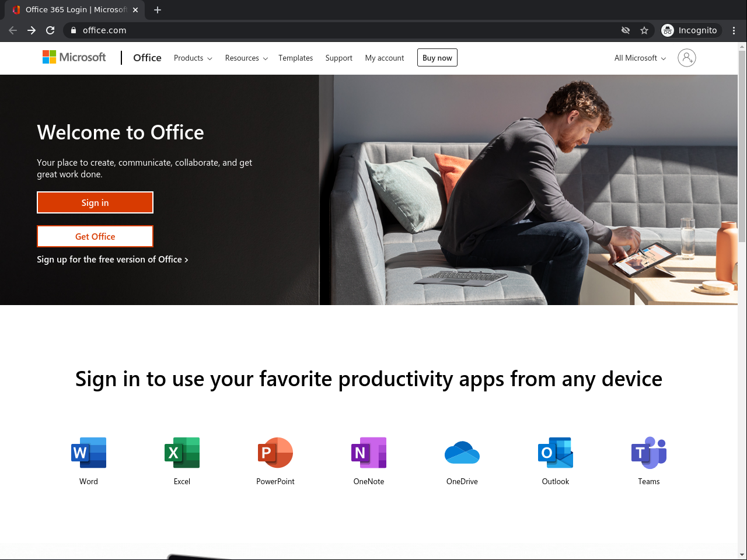The width and height of the screenshot is (747, 560).
Task: Click the Word label text
Action: pyautogui.click(x=89, y=481)
